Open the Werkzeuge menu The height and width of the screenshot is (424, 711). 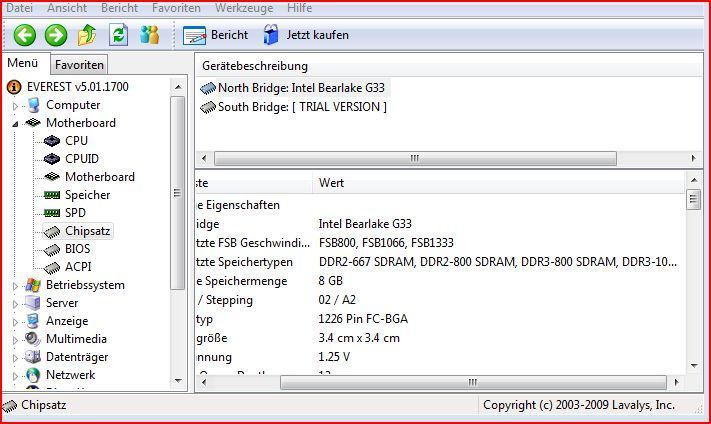244,8
